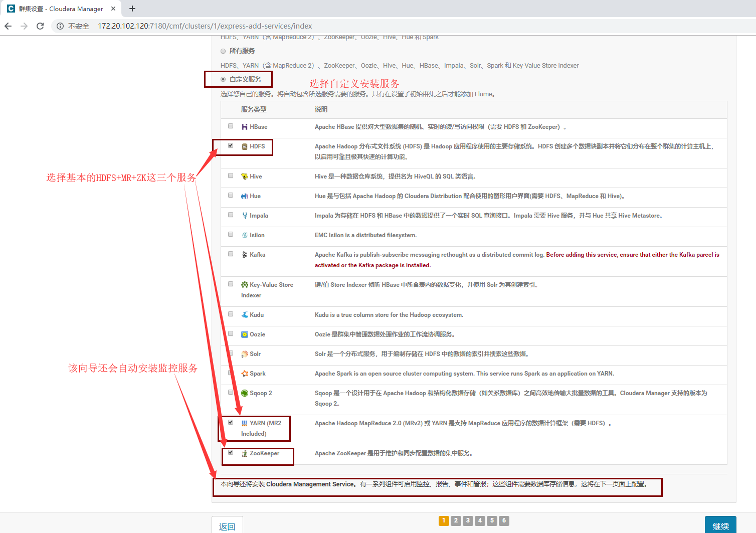Reload the page with the refresh icon
Screen dimensions: 756x533
(x=40, y=26)
